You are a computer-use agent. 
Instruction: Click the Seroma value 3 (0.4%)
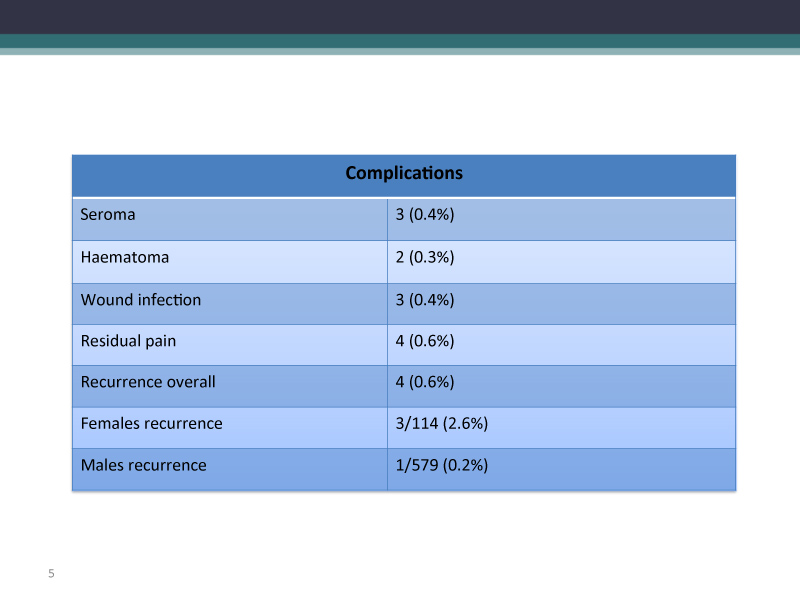point(424,214)
